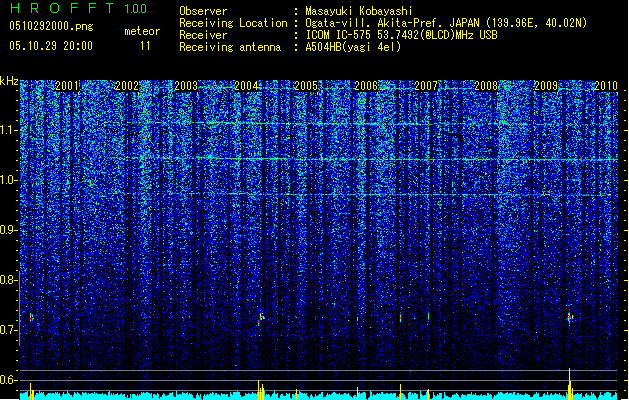Click the timestamp 05.10.29 20:00
The height and width of the screenshot is (400, 629).
pos(51,46)
